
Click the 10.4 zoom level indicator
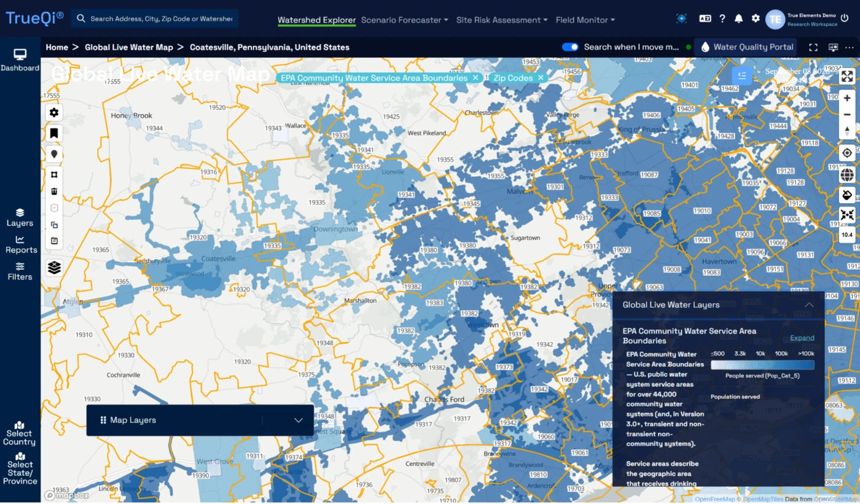[x=847, y=235]
